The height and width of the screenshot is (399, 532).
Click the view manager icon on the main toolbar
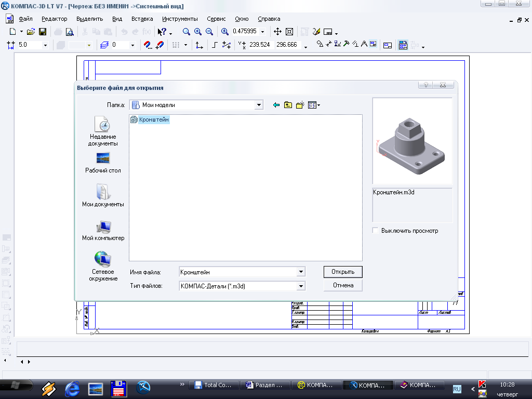pos(328,32)
